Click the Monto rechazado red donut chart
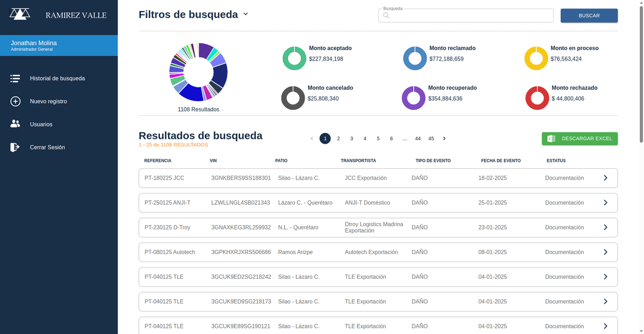Screen dimensions: 644x334 [536, 98]
